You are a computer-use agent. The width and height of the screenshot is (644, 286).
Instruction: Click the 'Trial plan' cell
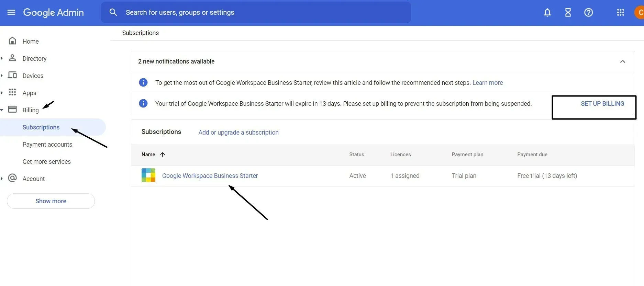coord(464,176)
